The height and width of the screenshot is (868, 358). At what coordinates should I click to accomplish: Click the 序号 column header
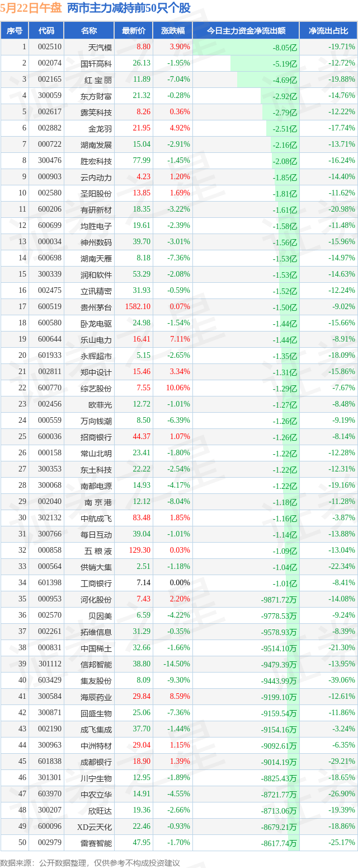coord(15,31)
